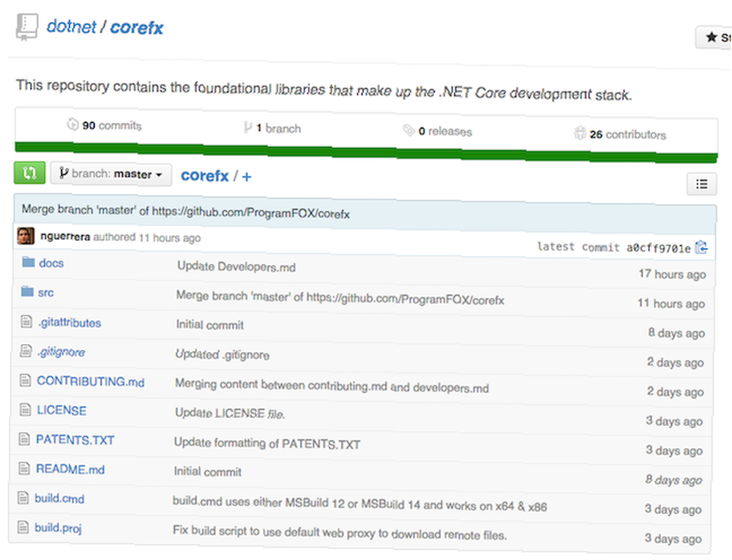The height and width of the screenshot is (560, 732).
Task: Click the green language statistics bar
Action: tap(366, 152)
